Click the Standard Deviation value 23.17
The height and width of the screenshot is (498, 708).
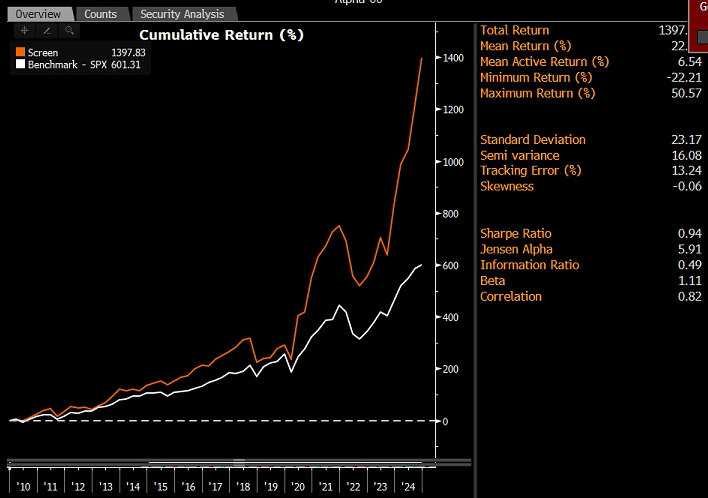coord(686,140)
